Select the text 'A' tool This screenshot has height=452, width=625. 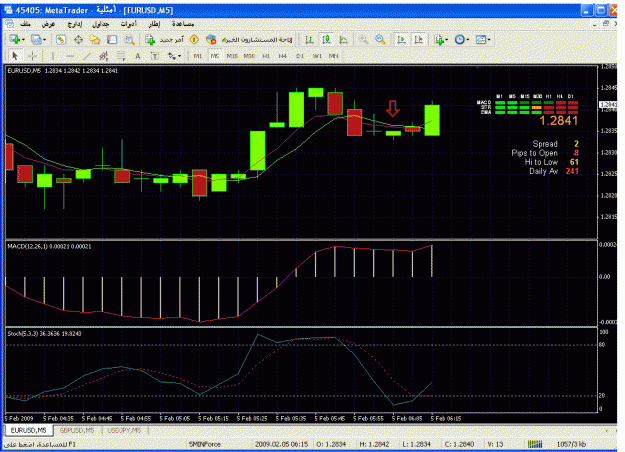138,56
